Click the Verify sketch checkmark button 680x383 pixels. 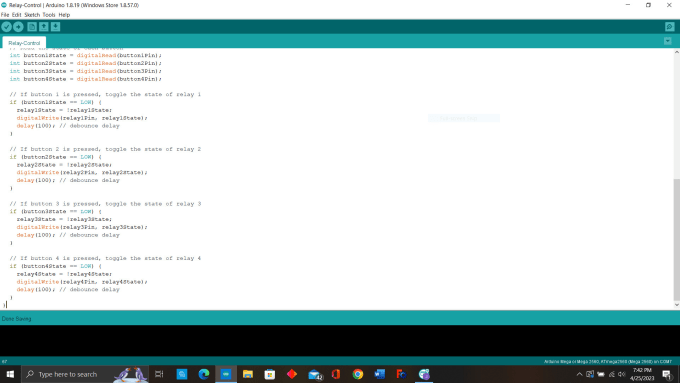point(7,27)
